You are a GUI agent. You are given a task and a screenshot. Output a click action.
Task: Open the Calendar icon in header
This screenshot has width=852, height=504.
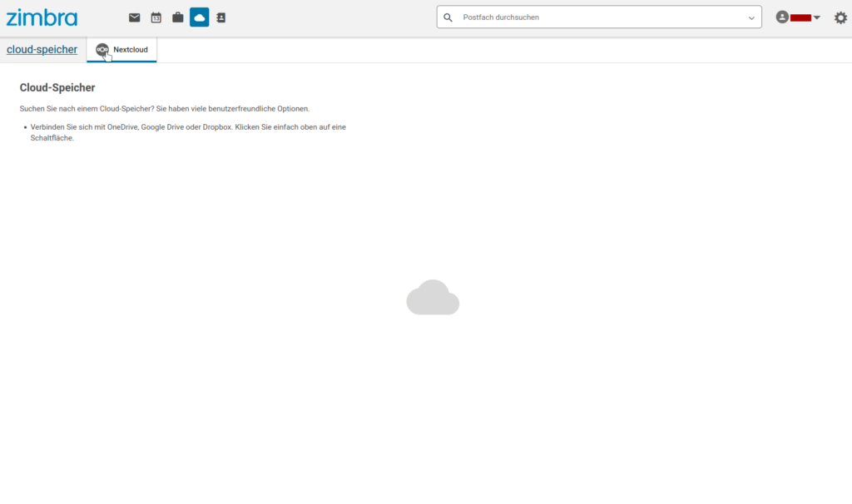point(156,17)
